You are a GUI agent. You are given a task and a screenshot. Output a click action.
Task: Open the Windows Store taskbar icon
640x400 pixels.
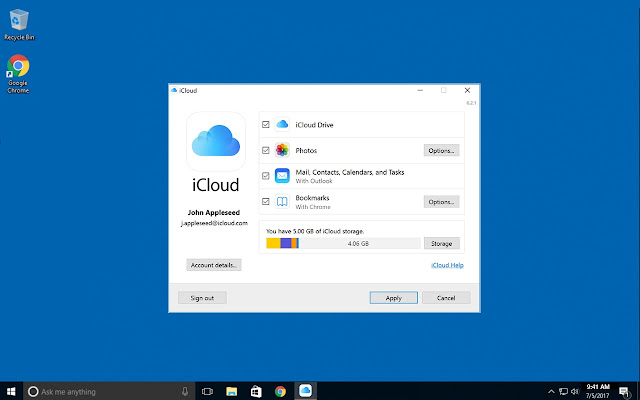tap(256, 391)
